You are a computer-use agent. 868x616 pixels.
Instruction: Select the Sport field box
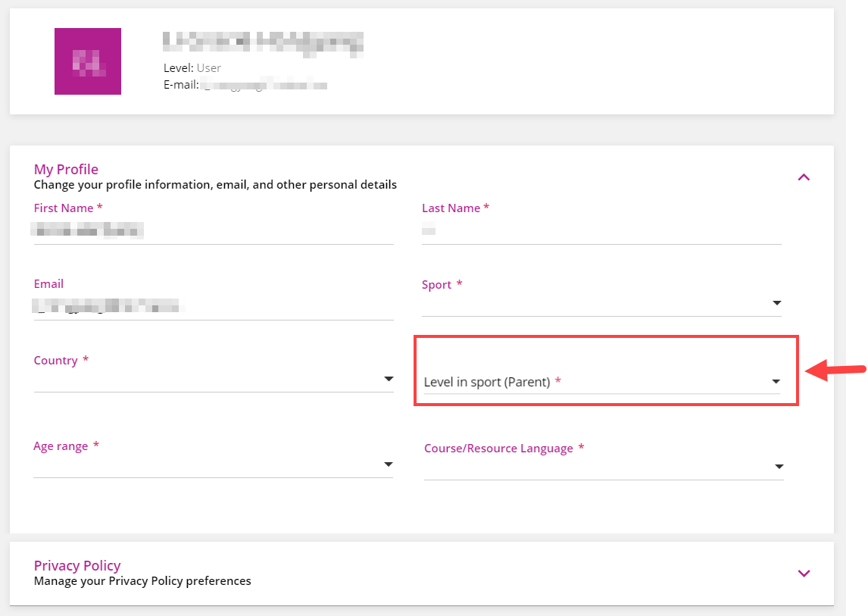[x=601, y=303]
